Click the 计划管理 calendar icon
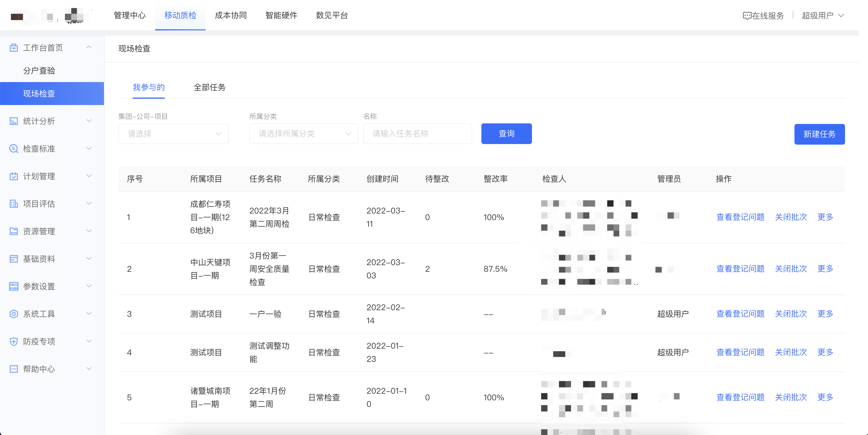Viewport: 868px width, 435px height. [13, 176]
